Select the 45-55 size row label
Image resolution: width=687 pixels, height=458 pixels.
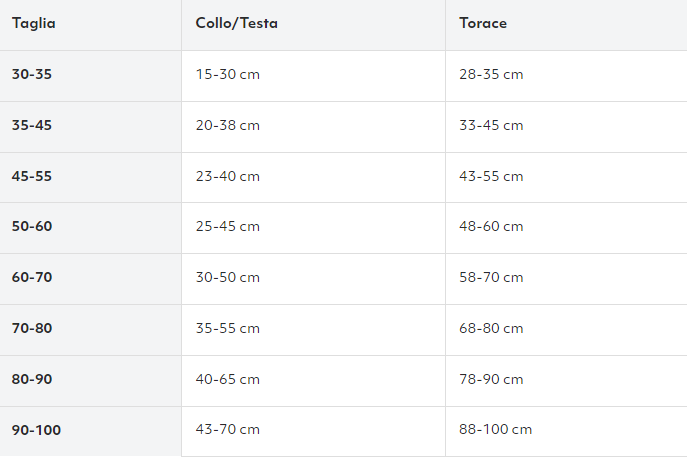(32, 176)
